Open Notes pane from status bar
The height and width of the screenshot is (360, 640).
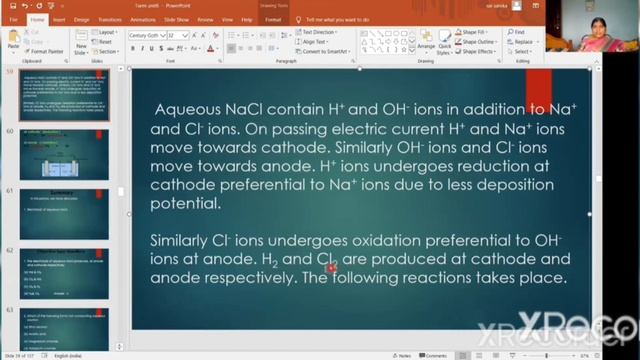402,356
